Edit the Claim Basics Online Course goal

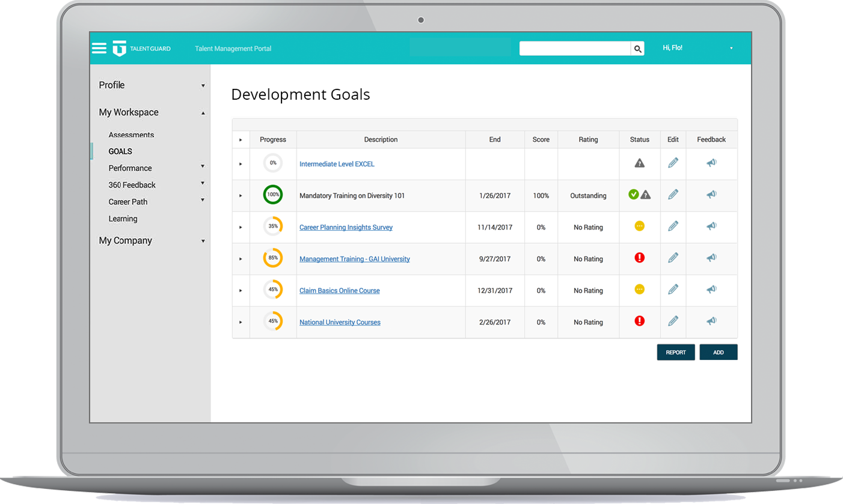[x=673, y=290]
